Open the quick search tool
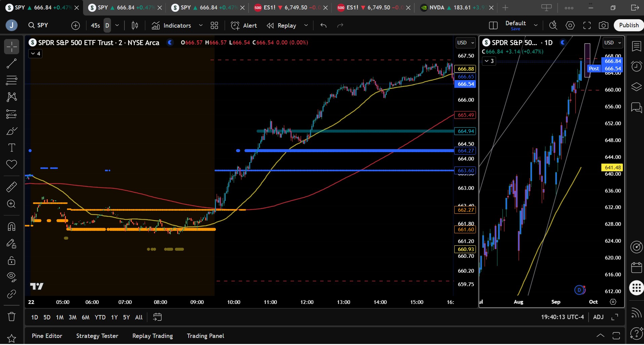 tap(553, 25)
